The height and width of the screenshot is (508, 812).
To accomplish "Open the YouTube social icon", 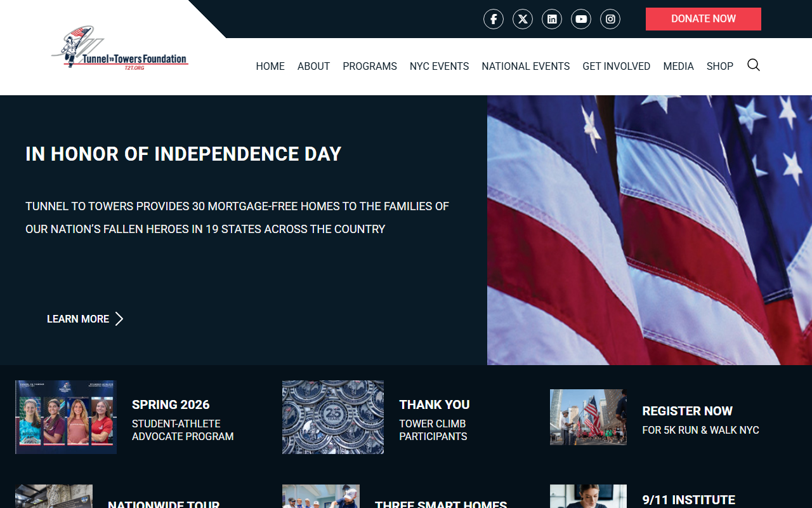I will tap(581, 19).
